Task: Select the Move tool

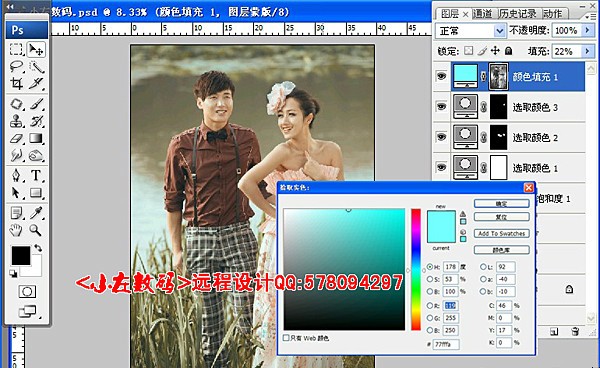Action: (x=36, y=49)
